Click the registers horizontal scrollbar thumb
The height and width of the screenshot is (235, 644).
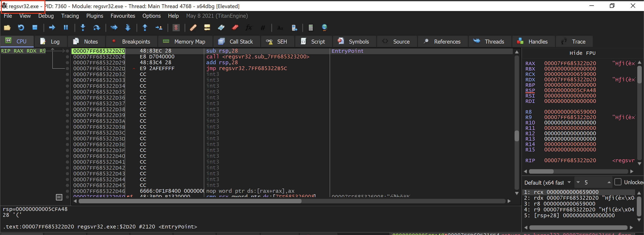541,171
